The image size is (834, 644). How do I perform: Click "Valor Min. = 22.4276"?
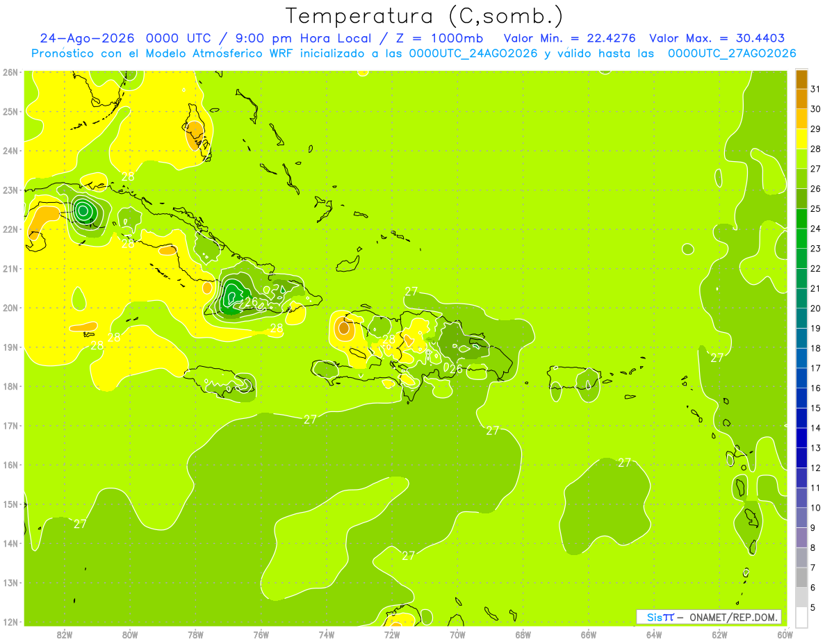(x=571, y=38)
